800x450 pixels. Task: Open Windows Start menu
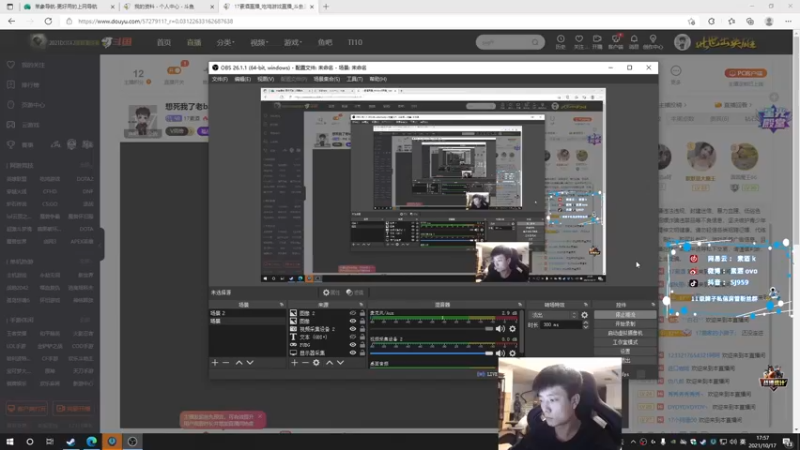coord(10,442)
